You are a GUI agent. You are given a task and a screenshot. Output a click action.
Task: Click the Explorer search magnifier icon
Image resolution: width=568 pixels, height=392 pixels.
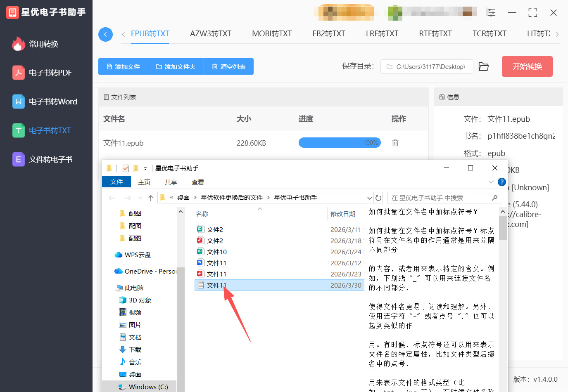(494, 198)
